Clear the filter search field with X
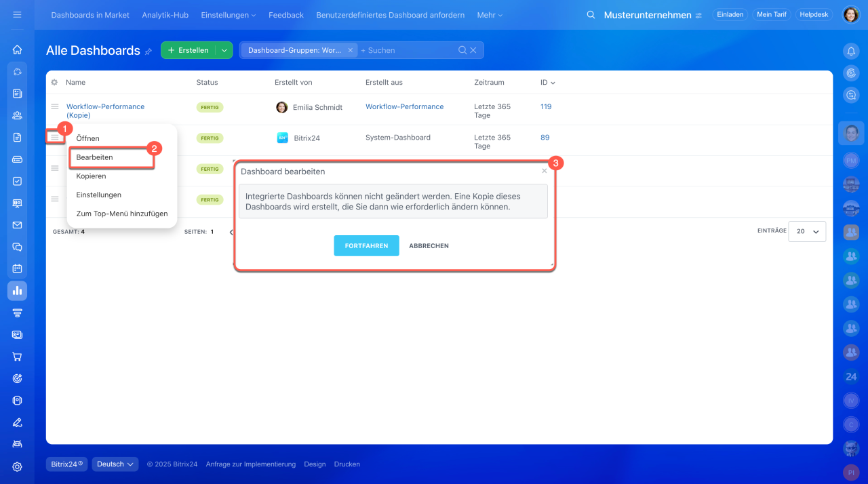The image size is (868, 484). coord(473,50)
